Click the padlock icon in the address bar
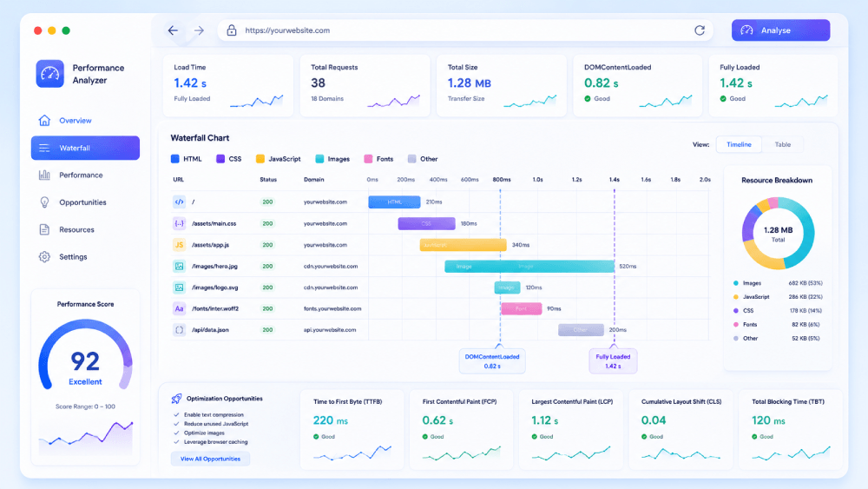Image resolution: width=868 pixels, height=489 pixels. 232,30
